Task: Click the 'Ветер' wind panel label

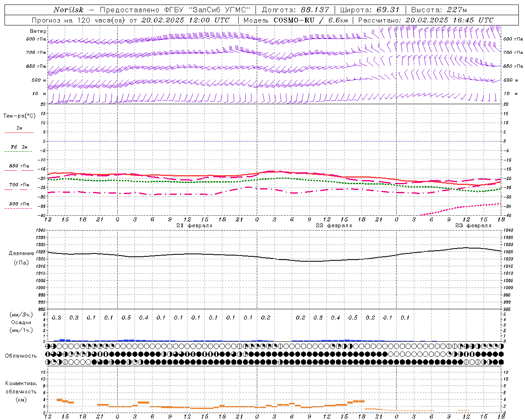Action: 38,31
